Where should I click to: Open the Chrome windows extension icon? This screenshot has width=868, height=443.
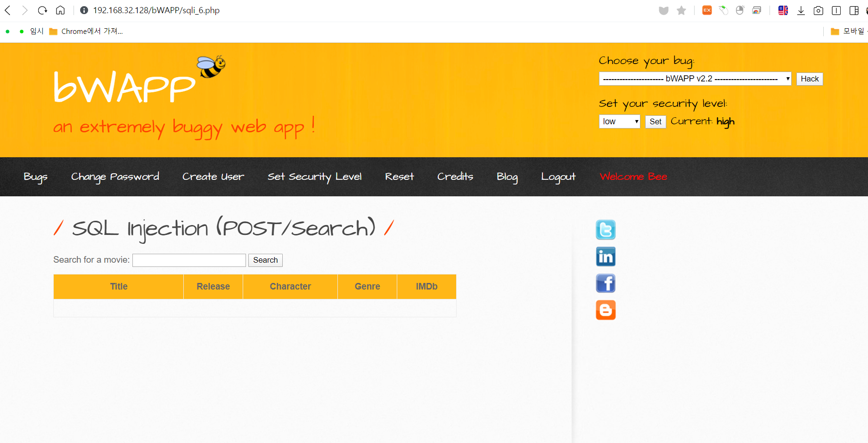point(757,10)
